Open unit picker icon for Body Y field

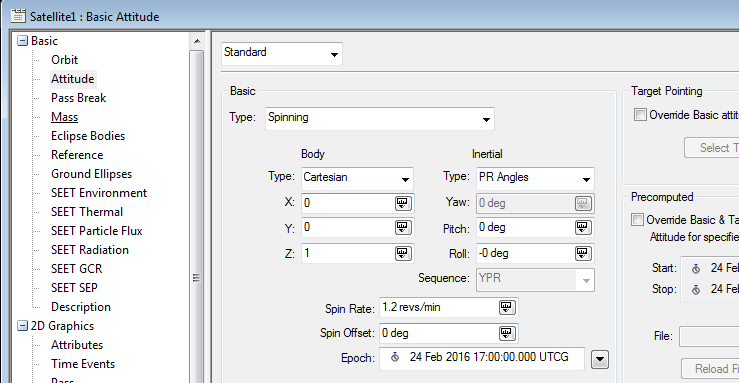[402, 228]
